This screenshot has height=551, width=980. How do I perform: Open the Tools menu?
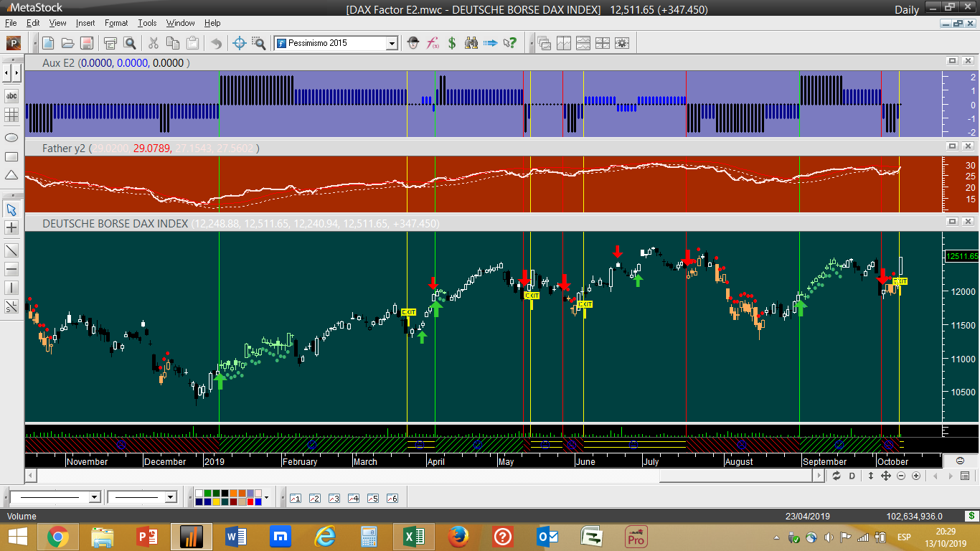pos(147,23)
